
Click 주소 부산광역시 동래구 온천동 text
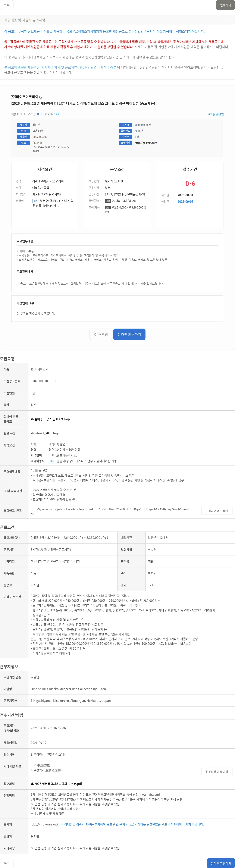coord(51,147)
